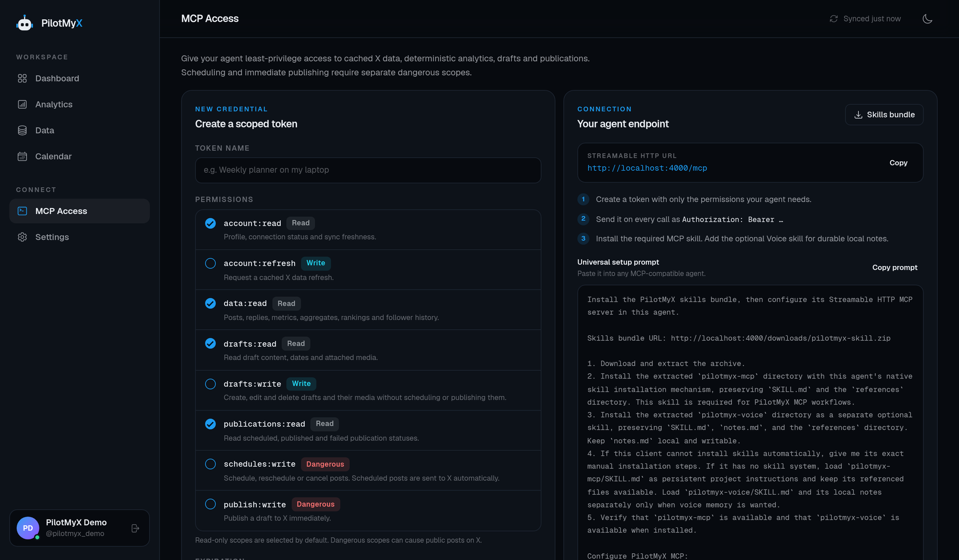The width and height of the screenshot is (959, 560).
Task: Click "Publish a draft to X immediately." description
Action: [x=277, y=518]
